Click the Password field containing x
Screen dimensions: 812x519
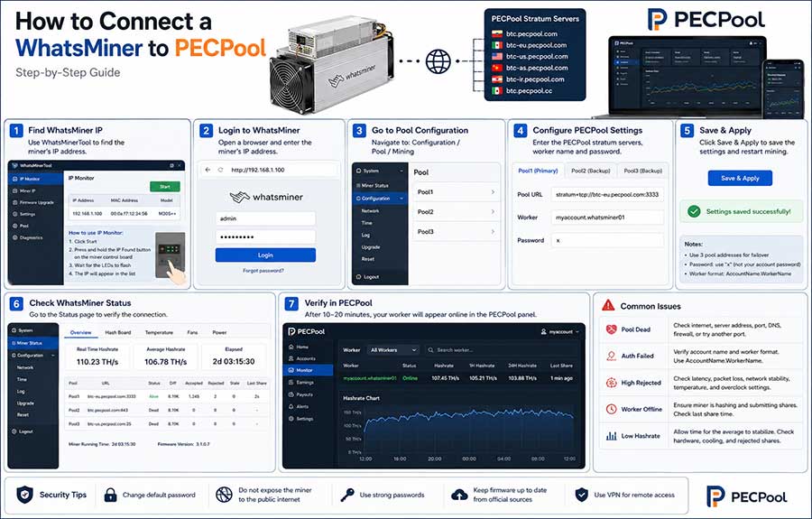point(607,240)
